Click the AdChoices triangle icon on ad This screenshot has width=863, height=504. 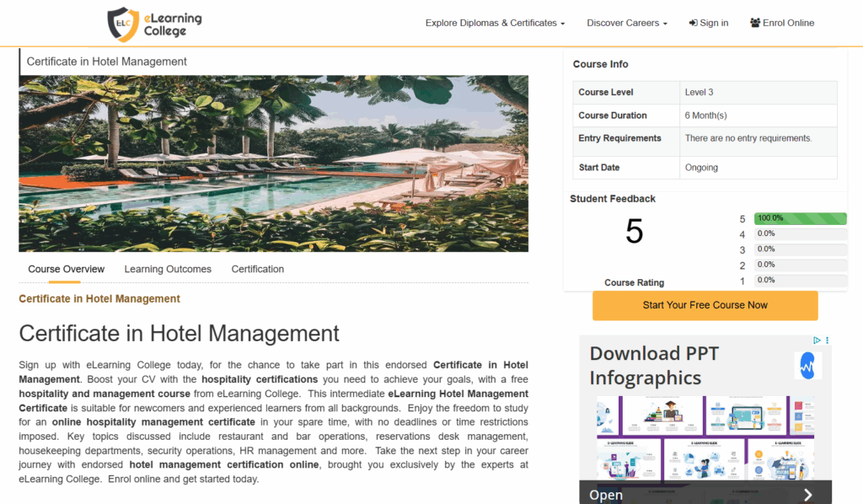click(817, 340)
